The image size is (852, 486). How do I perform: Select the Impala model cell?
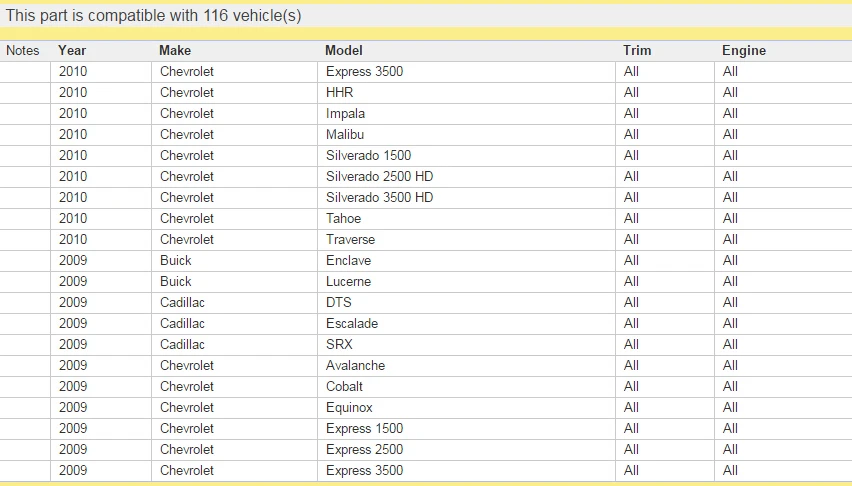pyautogui.click(x=466, y=114)
